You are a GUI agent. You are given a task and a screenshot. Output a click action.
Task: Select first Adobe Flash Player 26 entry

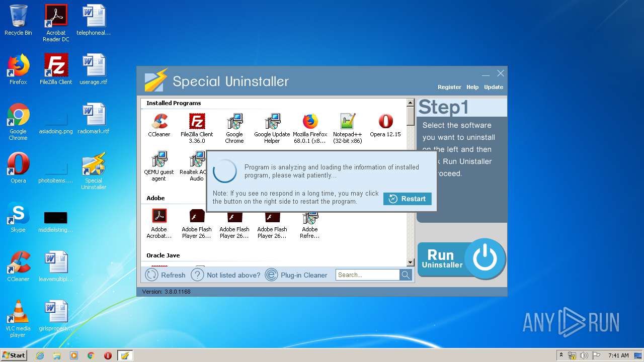(197, 223)
